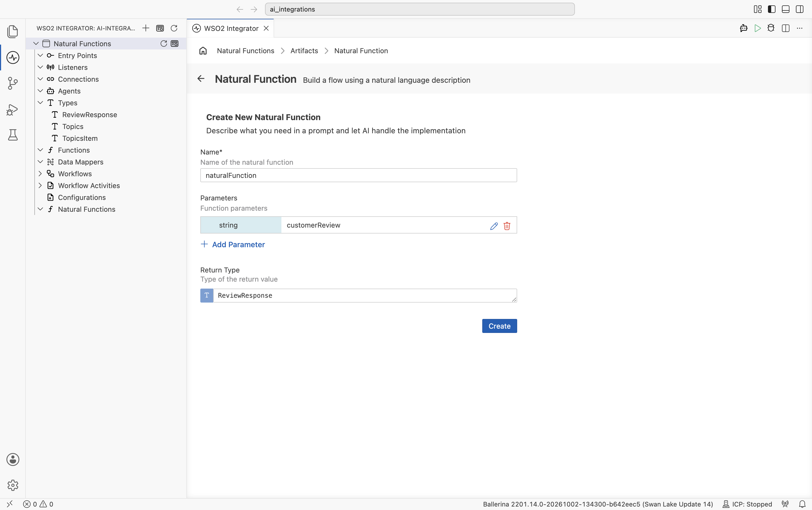Select ReviewResponse type in tree
The height and width of the screenshot is (510, 812).
pyautogui.click(x=89, y=115)
